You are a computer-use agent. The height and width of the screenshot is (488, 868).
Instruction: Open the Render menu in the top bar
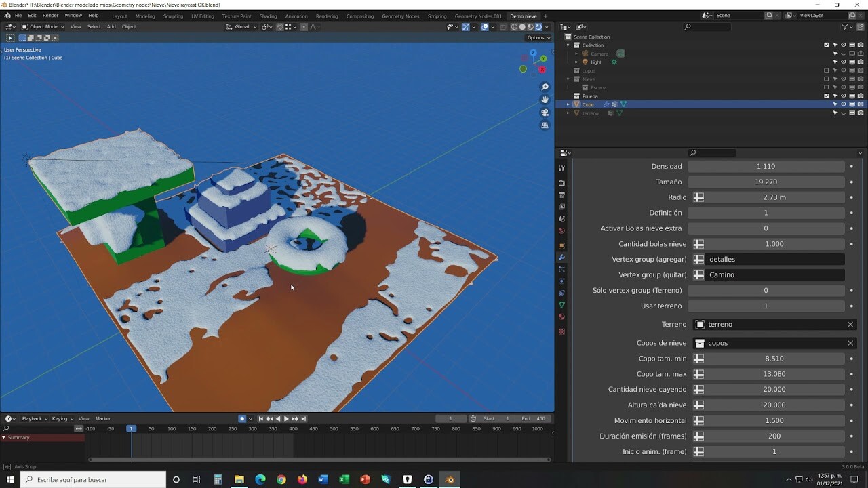(50, 15)
